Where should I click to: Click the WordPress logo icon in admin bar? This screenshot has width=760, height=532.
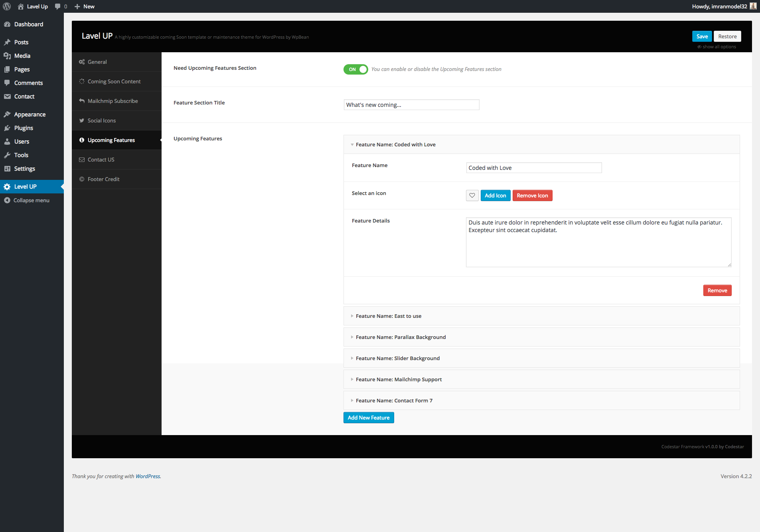tap(7, 6)
